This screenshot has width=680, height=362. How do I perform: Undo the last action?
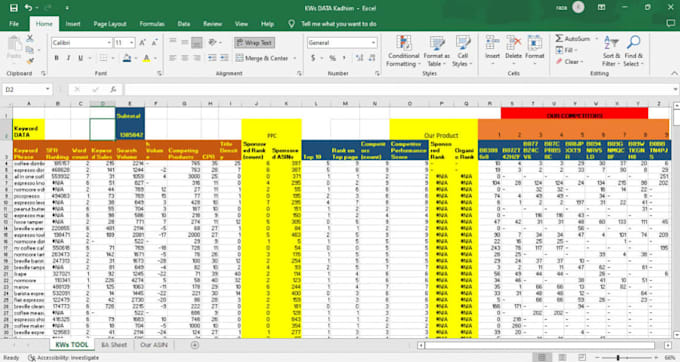pyautogui.click(x=28, y=8)
